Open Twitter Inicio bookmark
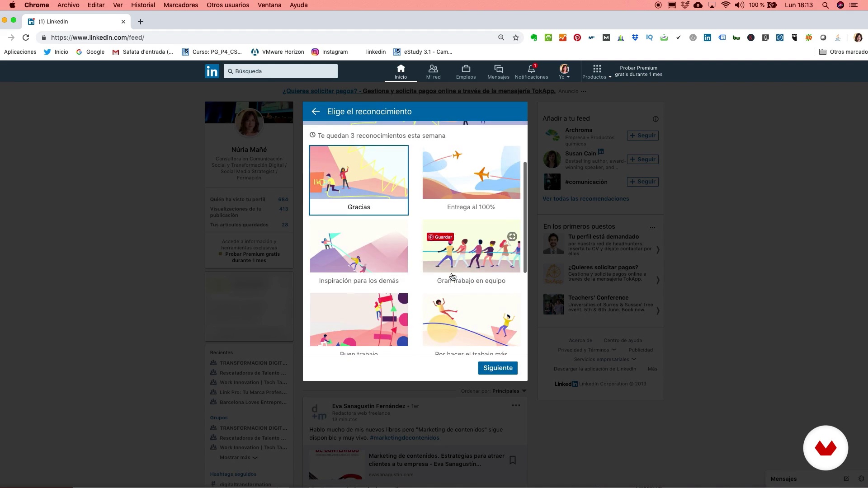 click(x=56, y=52)
